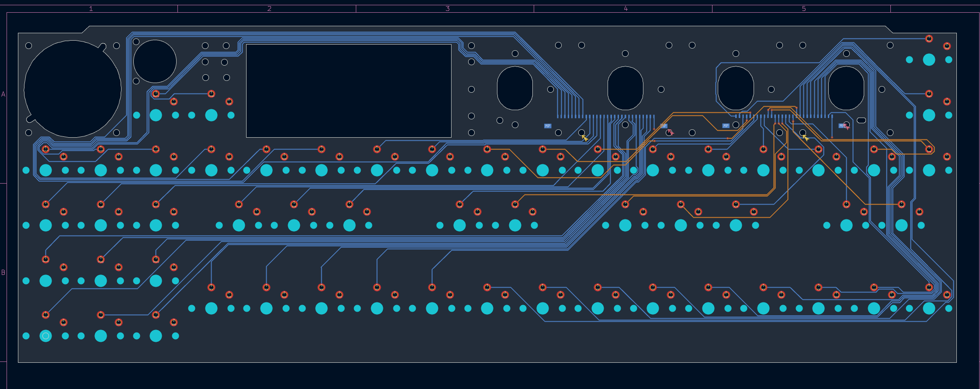Image resolution: width=980 pixels, height=389 pixels.
Task: Select the rightmost oval cutout
Action: (x=846, y=88)
